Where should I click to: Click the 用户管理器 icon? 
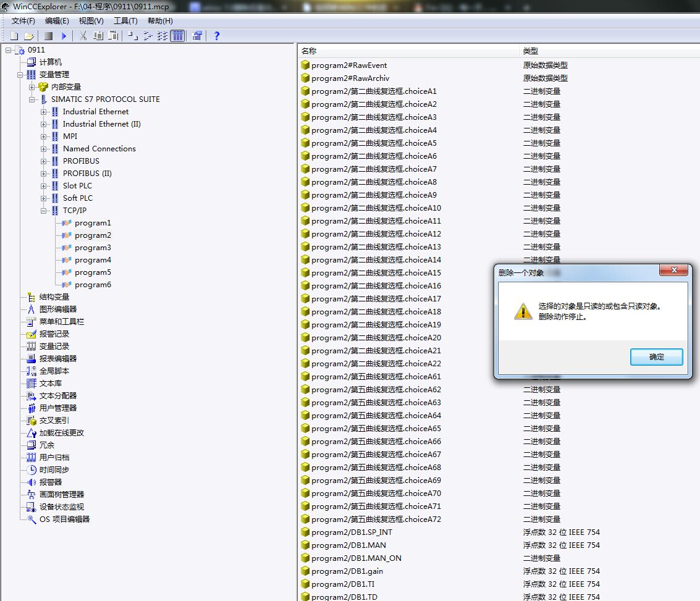tap(32, 408)
